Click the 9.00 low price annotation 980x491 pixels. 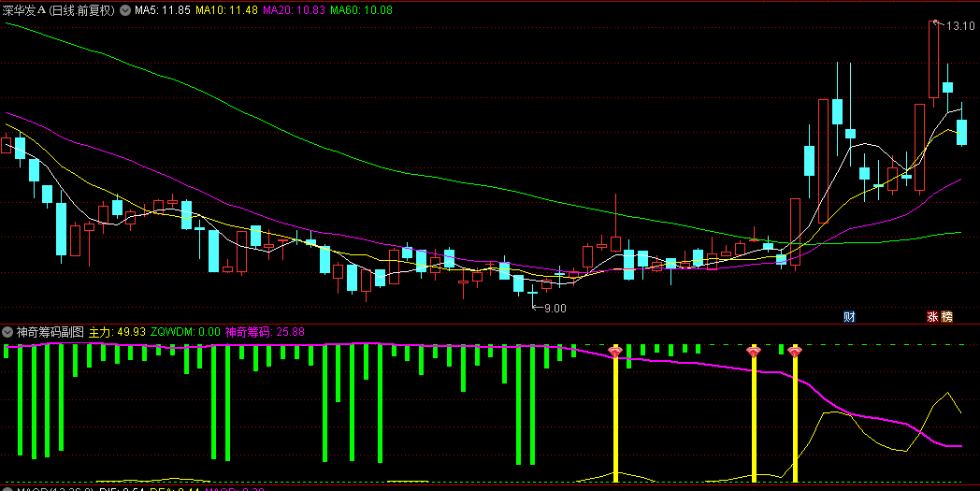click(x=555, y=309)
